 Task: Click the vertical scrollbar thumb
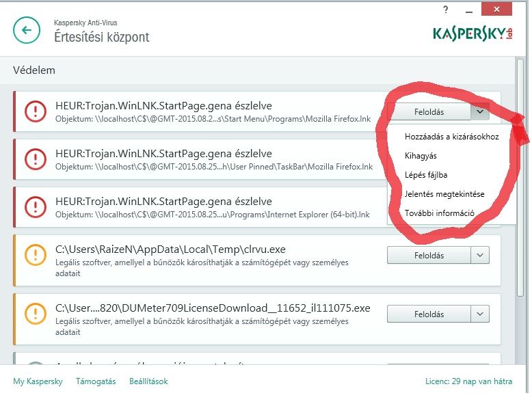(520, 178)
